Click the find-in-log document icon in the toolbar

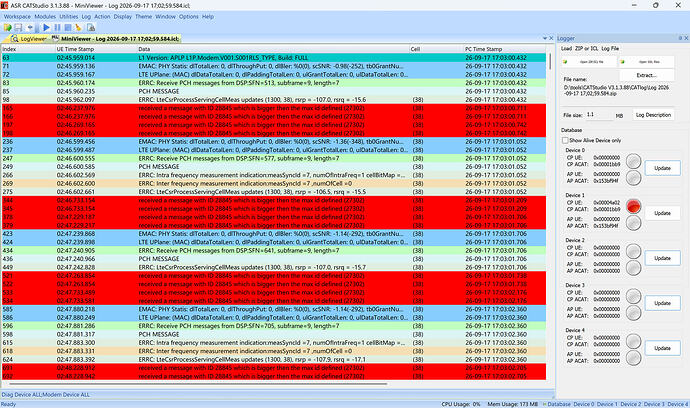coord(91,27)
